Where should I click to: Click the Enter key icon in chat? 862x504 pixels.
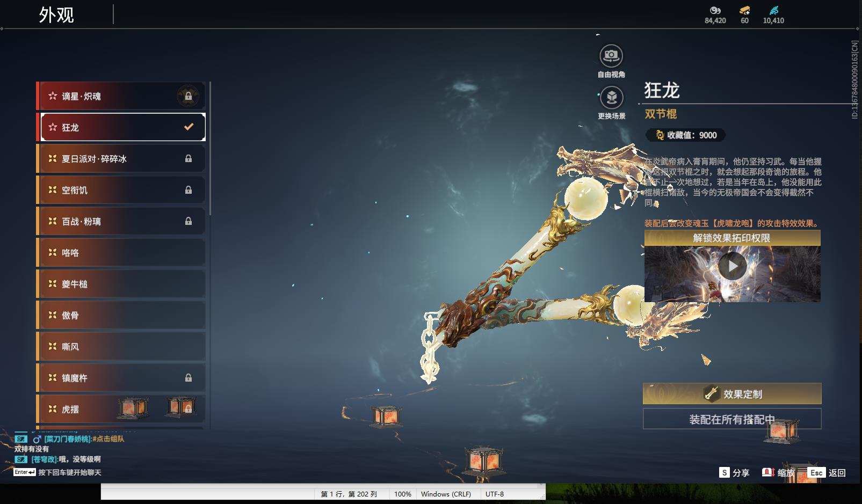click(25, 472)
